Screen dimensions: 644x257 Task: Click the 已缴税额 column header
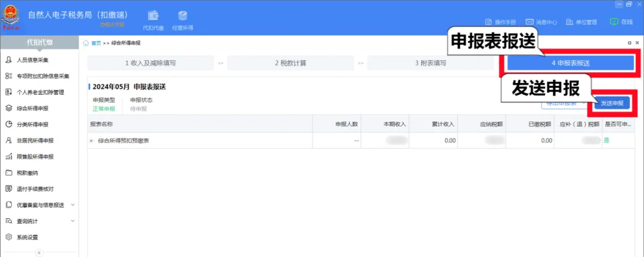530,123
